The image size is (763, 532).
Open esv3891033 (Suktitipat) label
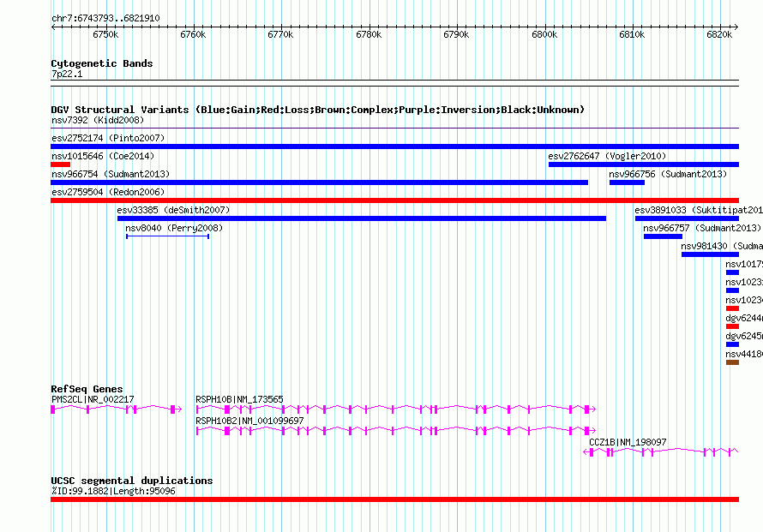tap(699, 210)
